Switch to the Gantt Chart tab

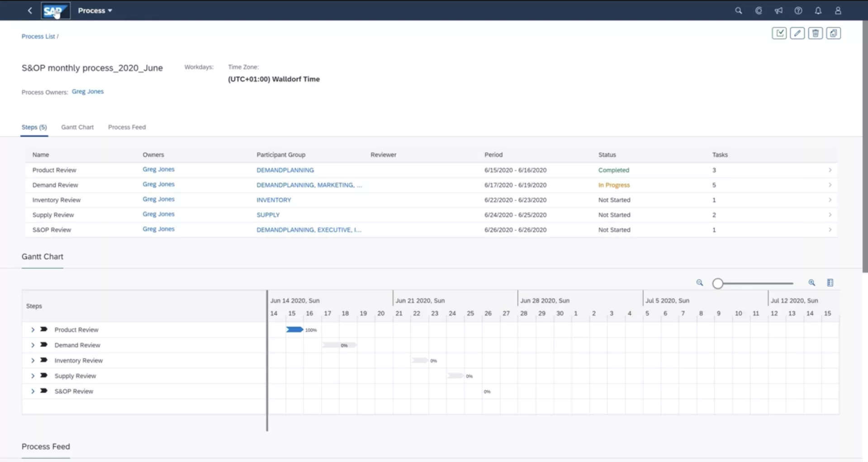(x=77, y=127)
